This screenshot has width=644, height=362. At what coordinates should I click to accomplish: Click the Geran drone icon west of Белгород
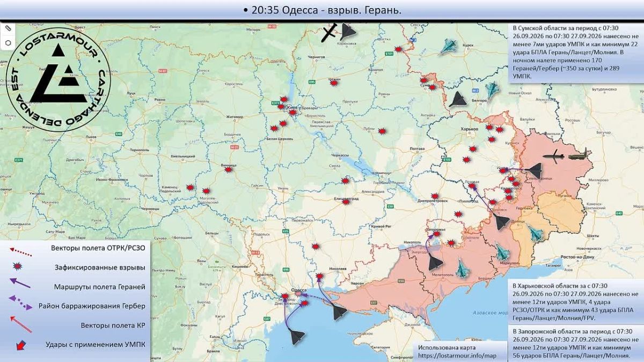click(459, 100)
